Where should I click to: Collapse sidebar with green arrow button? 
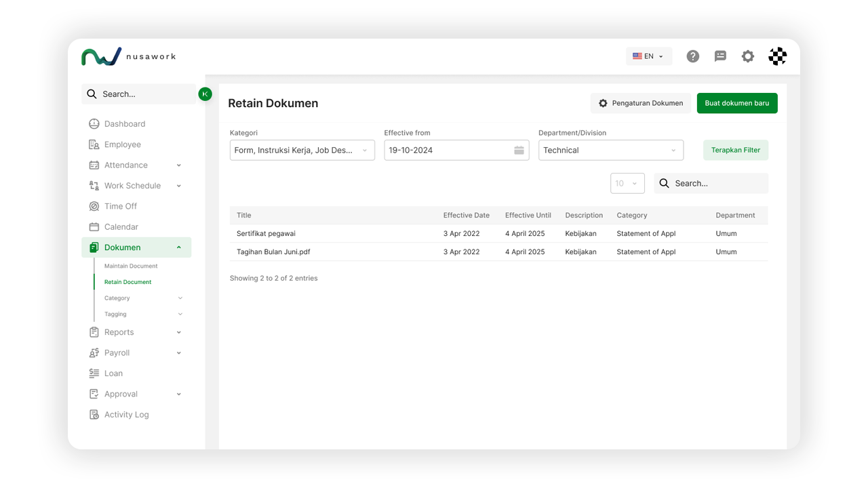(205, 94)
